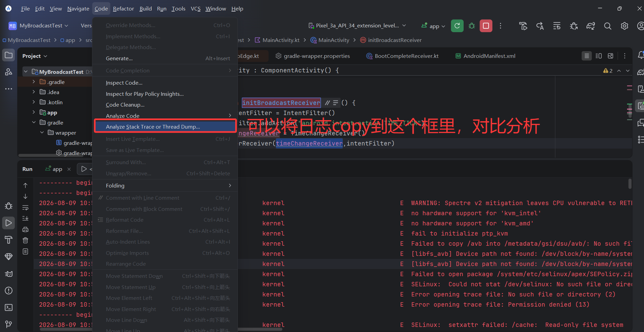Viewport: 644px width, 332px height.
Task: Expand the .kotlin folder node
Action: [34, 102]
